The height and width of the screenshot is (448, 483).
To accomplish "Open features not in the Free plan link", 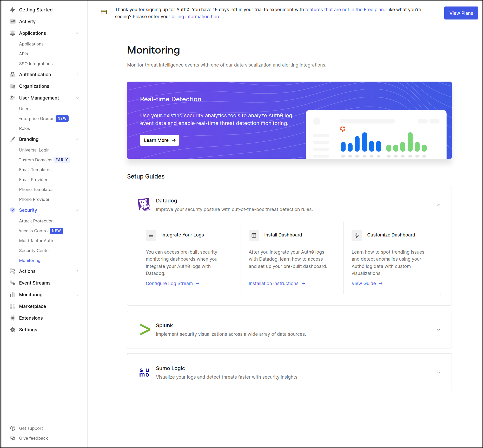I will point(344,10).
